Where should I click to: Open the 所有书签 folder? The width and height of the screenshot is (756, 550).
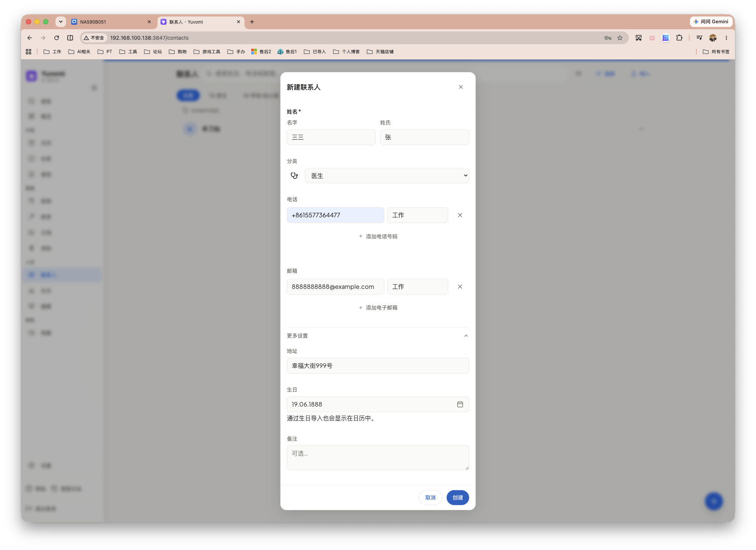(716, 52)
